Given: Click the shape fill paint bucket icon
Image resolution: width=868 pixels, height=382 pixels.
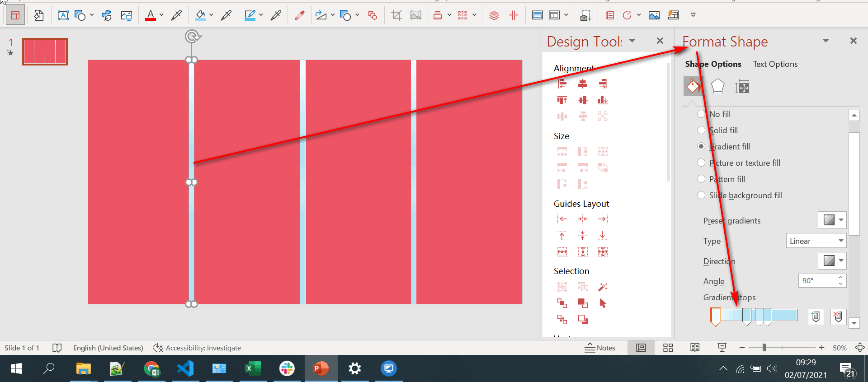Looking at the screenshot, I should tap(200, 15).
